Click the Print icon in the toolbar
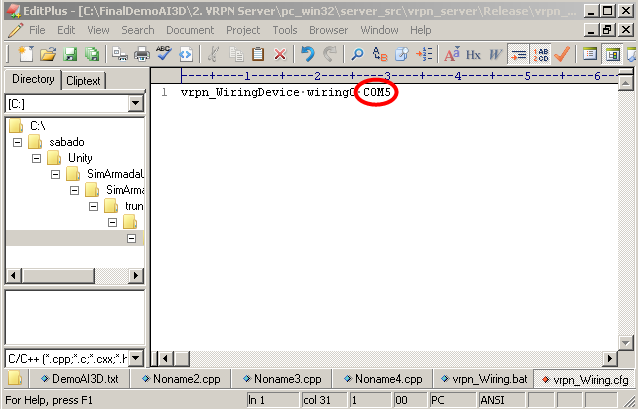Viewport: 638px width, 409px height. (x=142, y=54)
